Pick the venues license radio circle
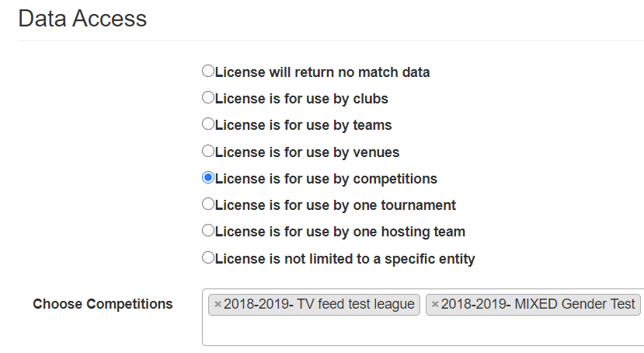Viewport: 644px width, 353px height. click(x=208, y=151)
